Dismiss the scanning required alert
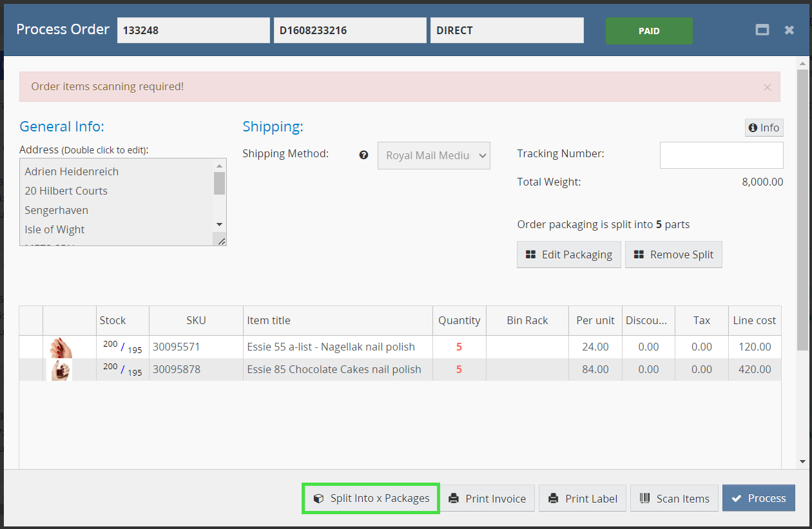The height and width of the screenshot is (529, 812). (767, 87)
